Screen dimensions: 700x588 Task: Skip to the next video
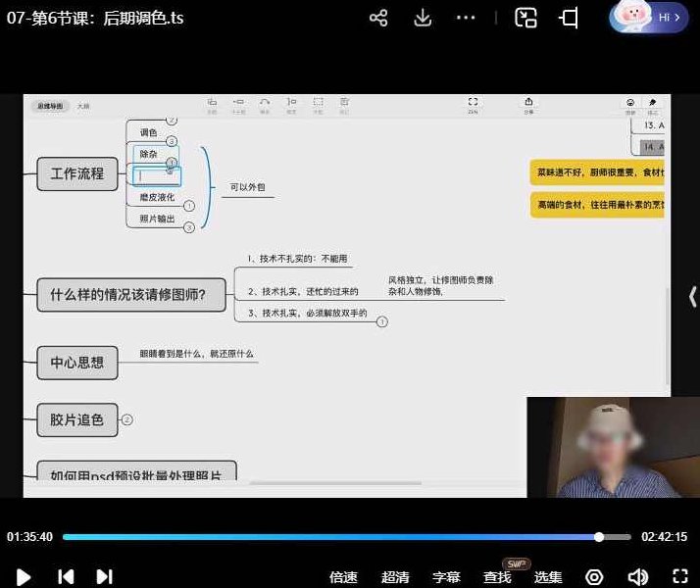click(105, 577)
